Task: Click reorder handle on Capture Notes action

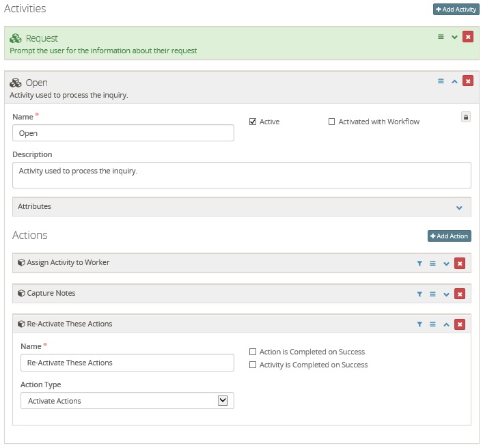Action: [432, 294]
